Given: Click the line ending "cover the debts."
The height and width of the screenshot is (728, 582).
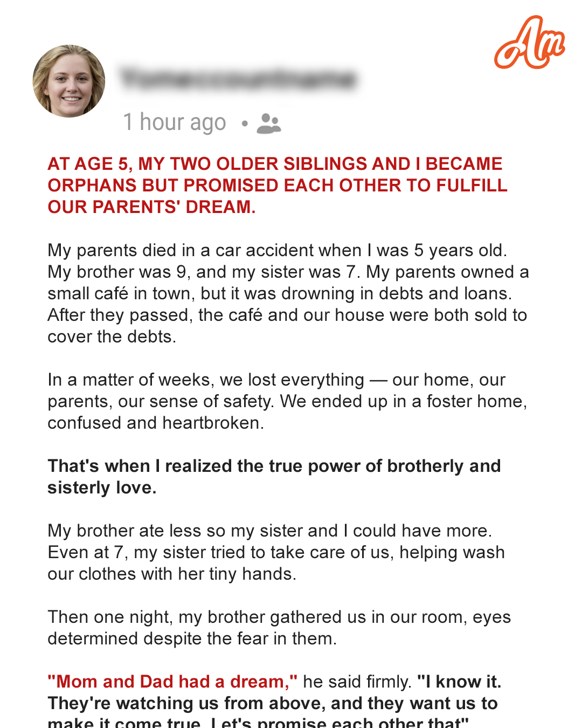Looking at the screenshot, I should pos(112,336).
